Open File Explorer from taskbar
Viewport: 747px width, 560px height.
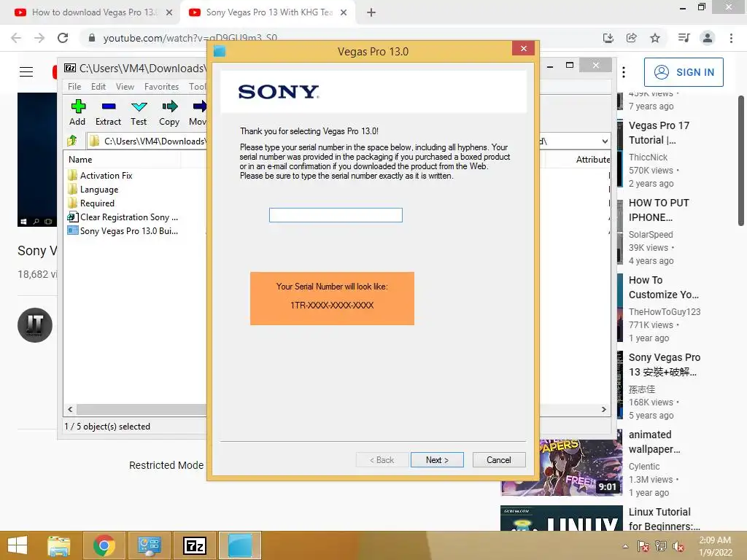pos(59,545)
